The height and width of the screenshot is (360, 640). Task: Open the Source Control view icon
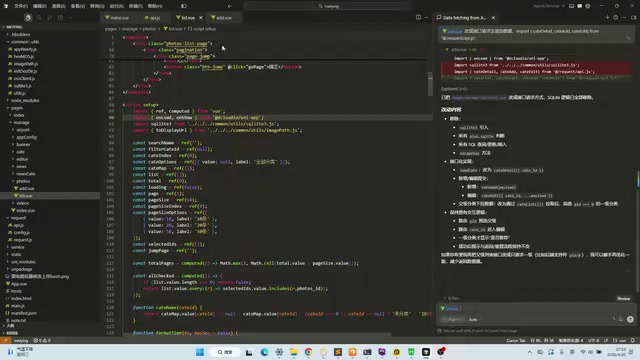pyautogui.click(x=49, y=18)
